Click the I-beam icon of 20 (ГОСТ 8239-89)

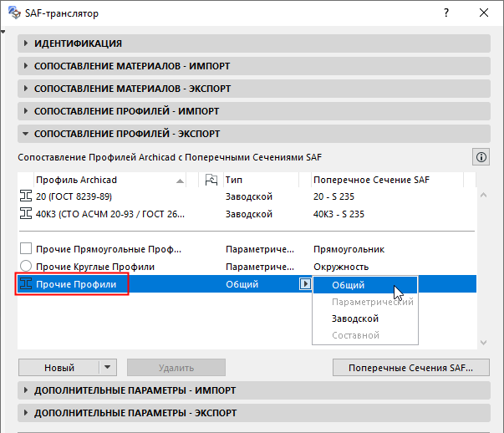pos(26,196)
